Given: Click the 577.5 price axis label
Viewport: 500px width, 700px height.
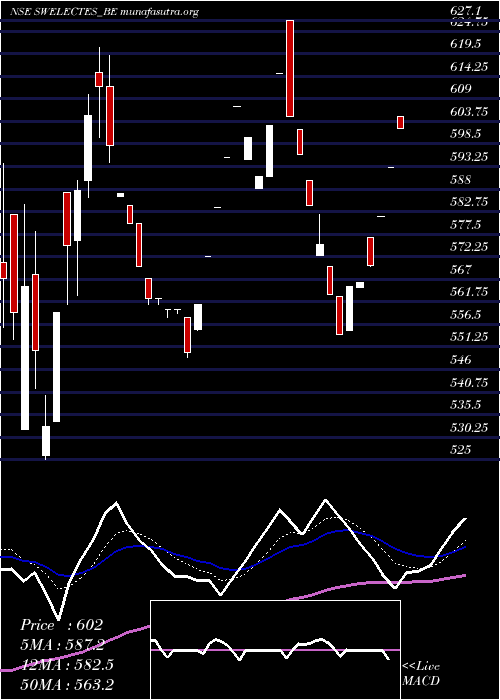Looking at the screenshot, I should tap(466, 225).
